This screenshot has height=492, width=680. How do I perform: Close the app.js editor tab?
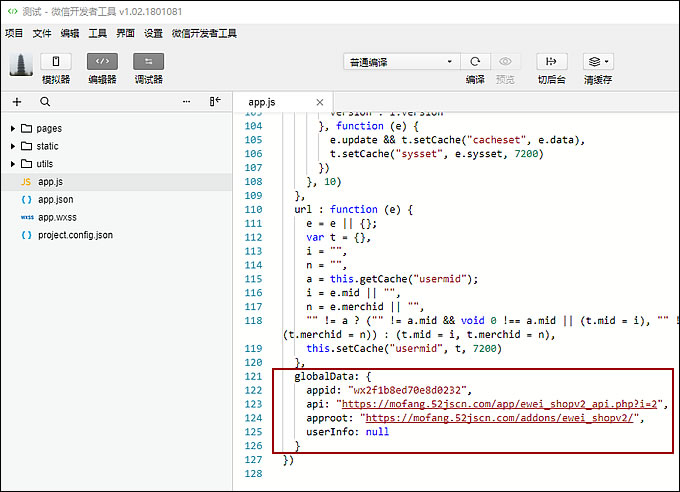point(320,102)
